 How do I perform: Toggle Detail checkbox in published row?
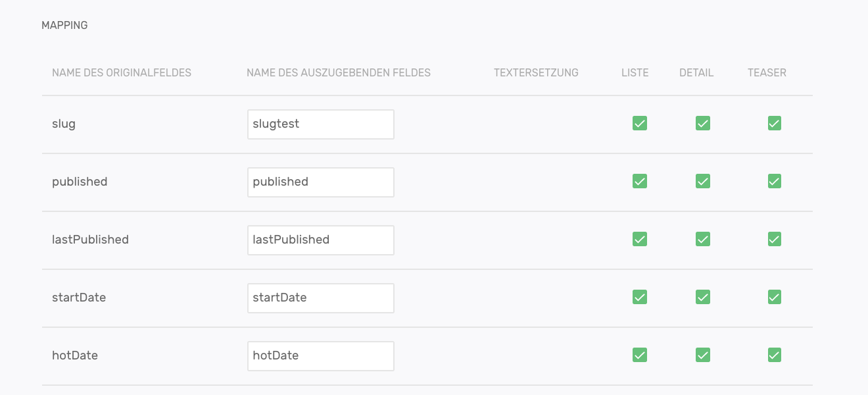(703, 181)
